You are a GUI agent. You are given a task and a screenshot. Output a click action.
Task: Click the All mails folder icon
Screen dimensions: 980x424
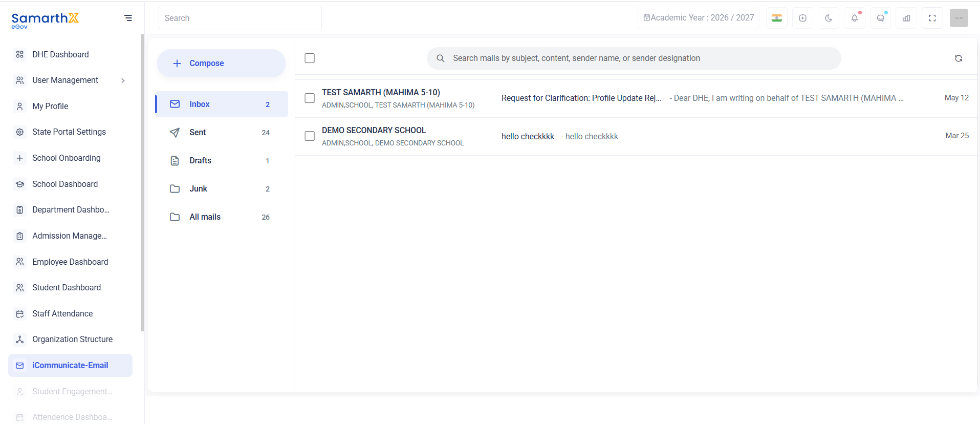175,217
